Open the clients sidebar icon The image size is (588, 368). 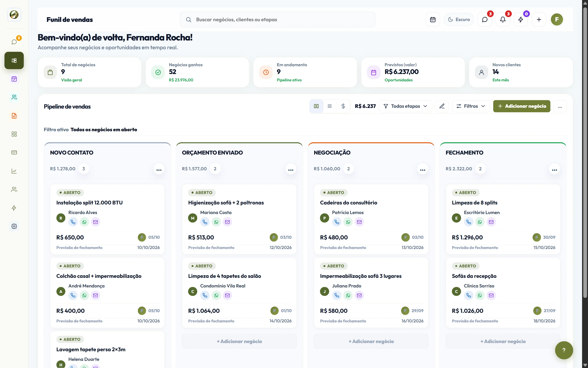(14, 97)
